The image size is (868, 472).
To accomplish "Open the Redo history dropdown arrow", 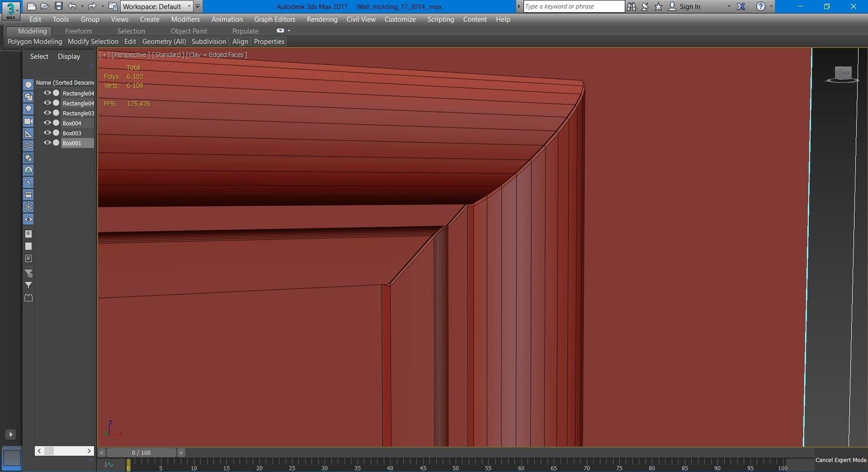I will click(102, 6).
